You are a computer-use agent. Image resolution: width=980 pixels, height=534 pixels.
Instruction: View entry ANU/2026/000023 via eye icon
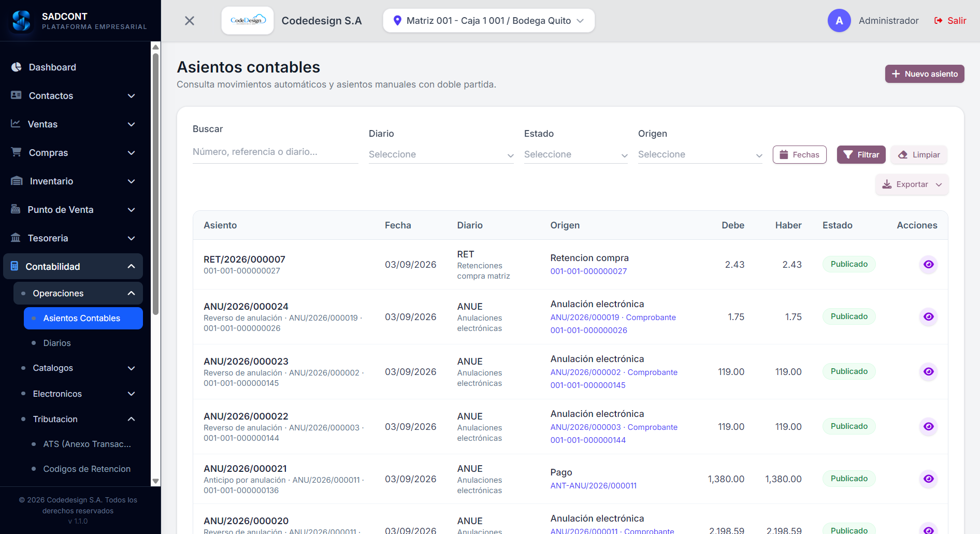pyautogui.click(x=928, y=371)
